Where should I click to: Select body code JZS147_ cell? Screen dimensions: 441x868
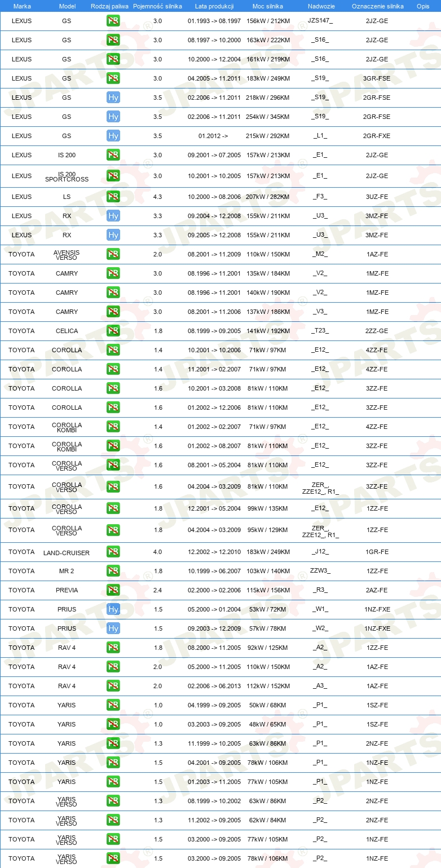pyautogui.click(x=320, y=21)
